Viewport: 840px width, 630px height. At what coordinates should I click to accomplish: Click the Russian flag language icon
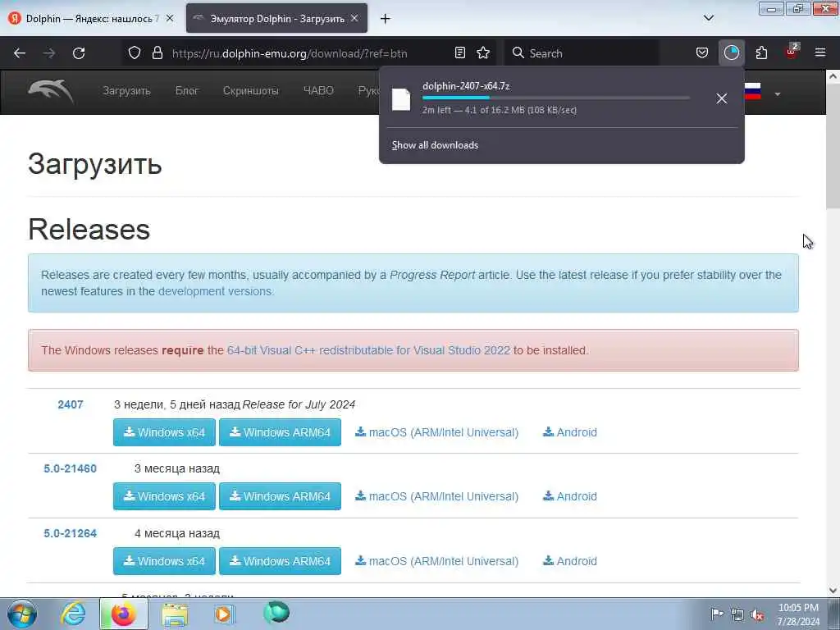click(x=753, y=92)
